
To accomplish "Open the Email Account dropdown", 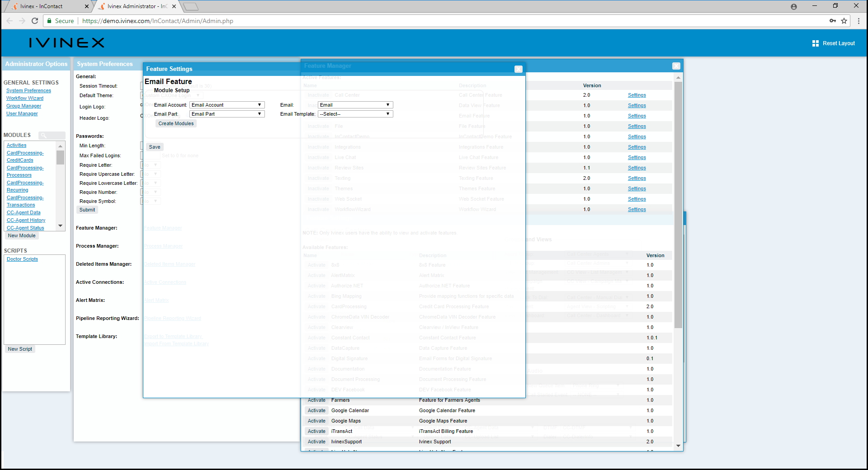I will 227,105.
